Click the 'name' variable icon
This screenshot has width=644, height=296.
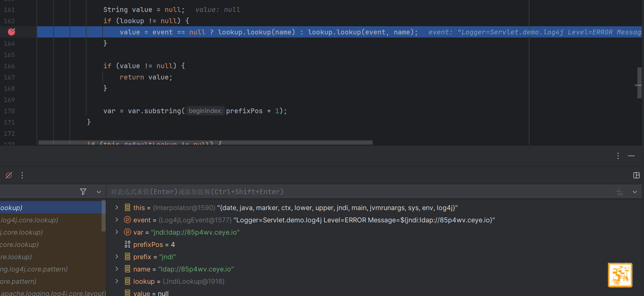click(128, 269)
